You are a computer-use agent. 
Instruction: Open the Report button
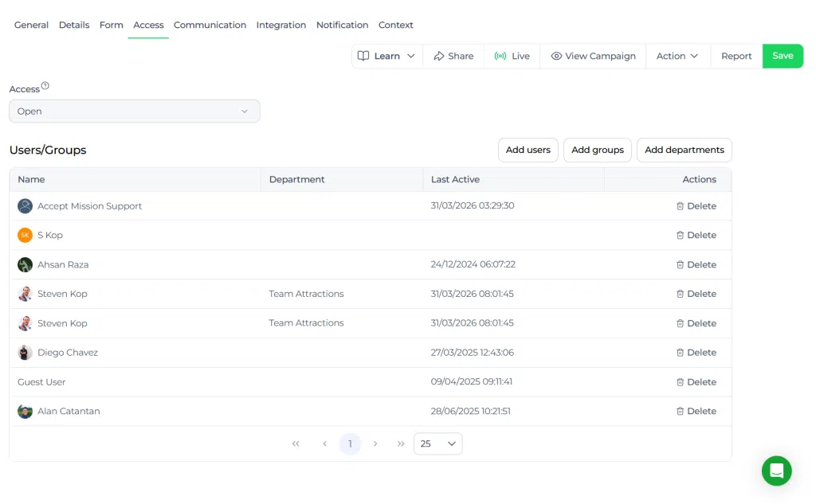coord(736,57)
